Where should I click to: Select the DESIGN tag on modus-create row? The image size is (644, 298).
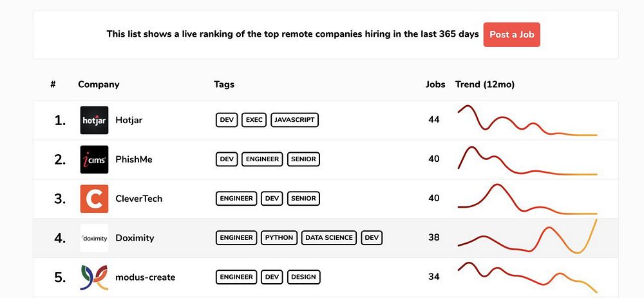click(x=303, y=277)
